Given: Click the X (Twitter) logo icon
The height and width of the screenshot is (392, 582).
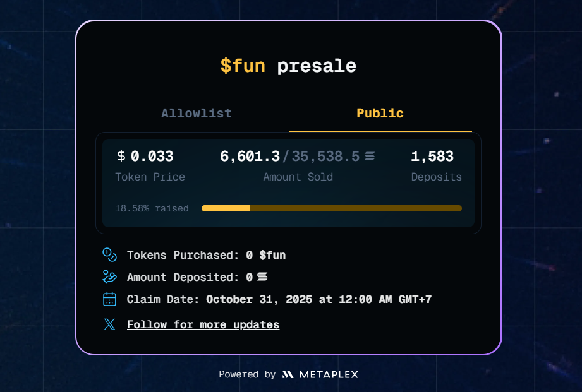Looking at the screenshot, I should pos(109,324).
